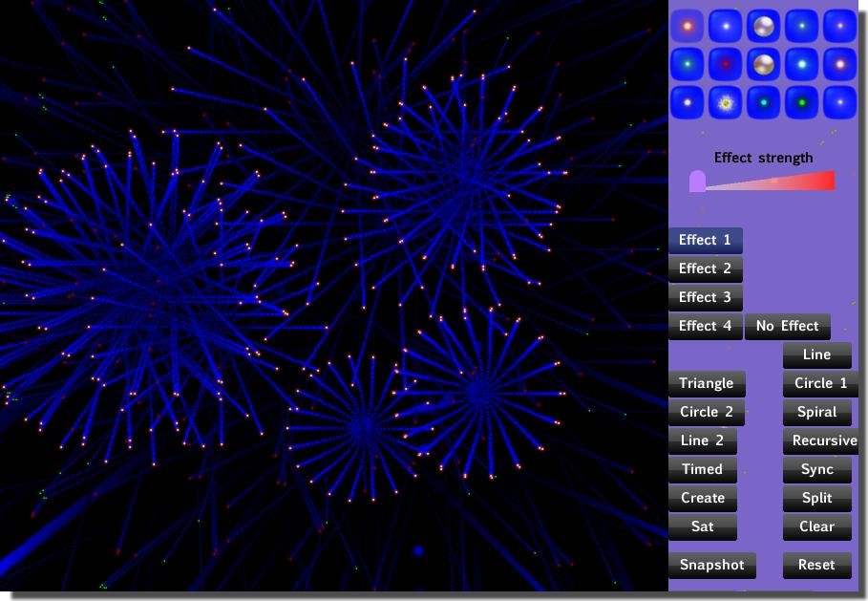Pick the bottom row fifth particle icon
Screen dimensions: 868x601
840,102
